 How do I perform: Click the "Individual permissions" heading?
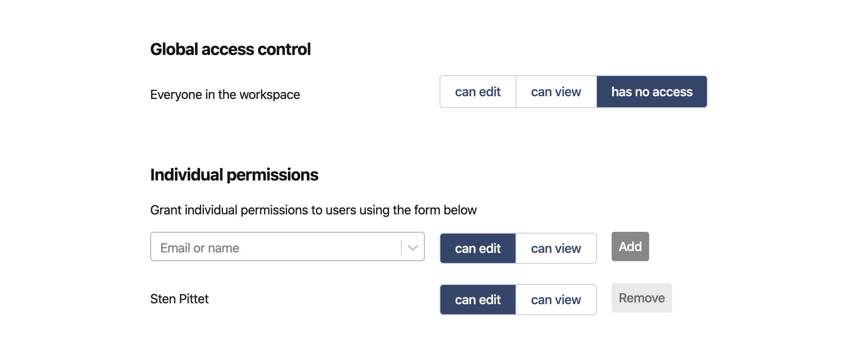tap(234, 175)
